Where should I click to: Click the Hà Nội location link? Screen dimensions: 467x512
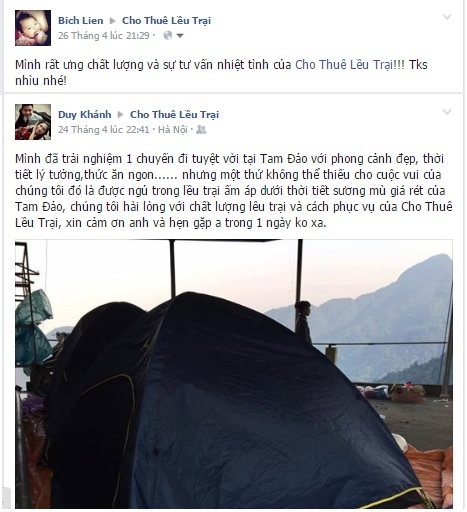point(172,129)
